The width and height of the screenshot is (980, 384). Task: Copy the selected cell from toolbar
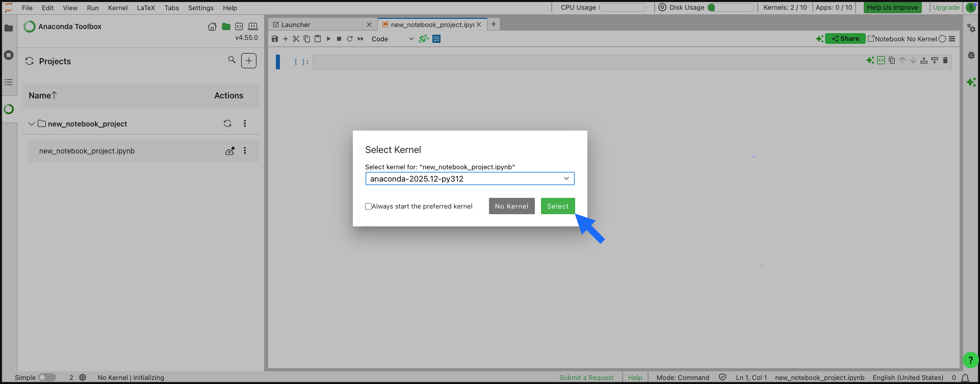pos(307,39)
